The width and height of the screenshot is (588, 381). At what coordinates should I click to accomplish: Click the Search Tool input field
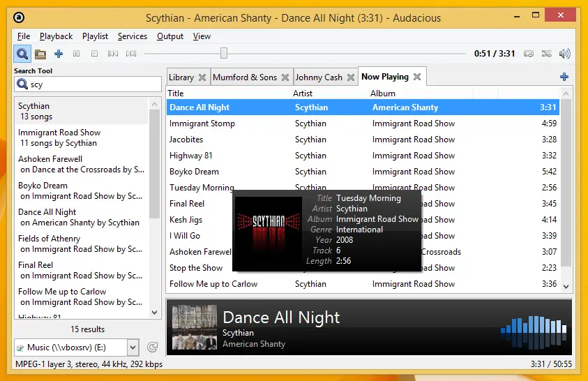(x=88, y=84)
